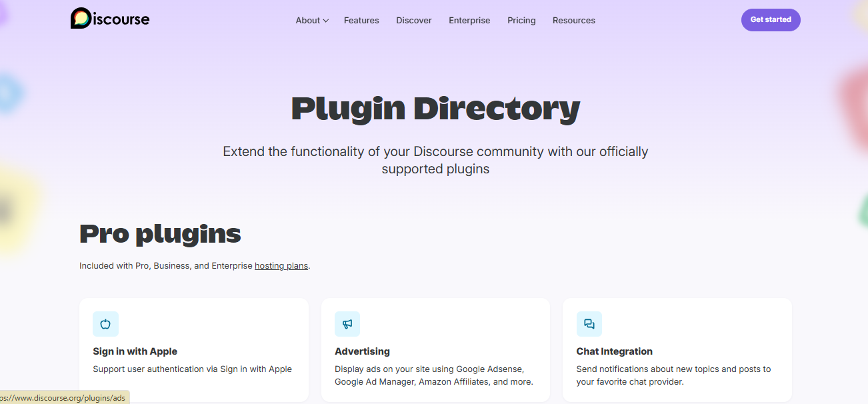Click the Plugin Directory heading
The image size is (868, 404).
[435, 109]
